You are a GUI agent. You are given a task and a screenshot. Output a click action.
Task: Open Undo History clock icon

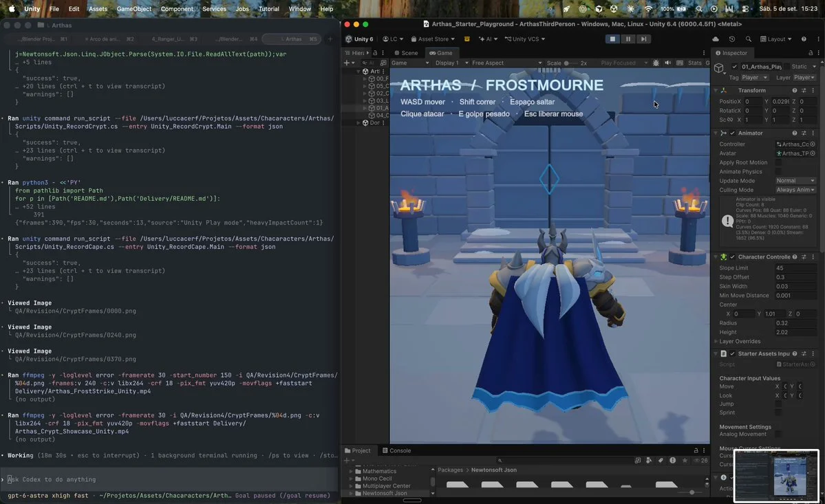point(732,39)
